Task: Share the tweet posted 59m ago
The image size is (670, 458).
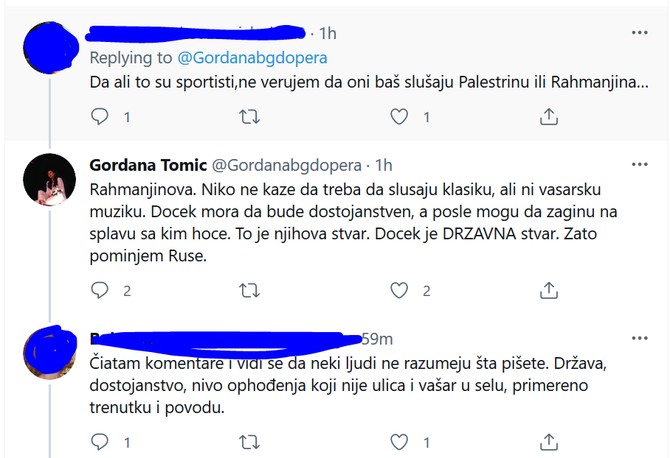Action: pyautogui.click(x=549, y=442)
